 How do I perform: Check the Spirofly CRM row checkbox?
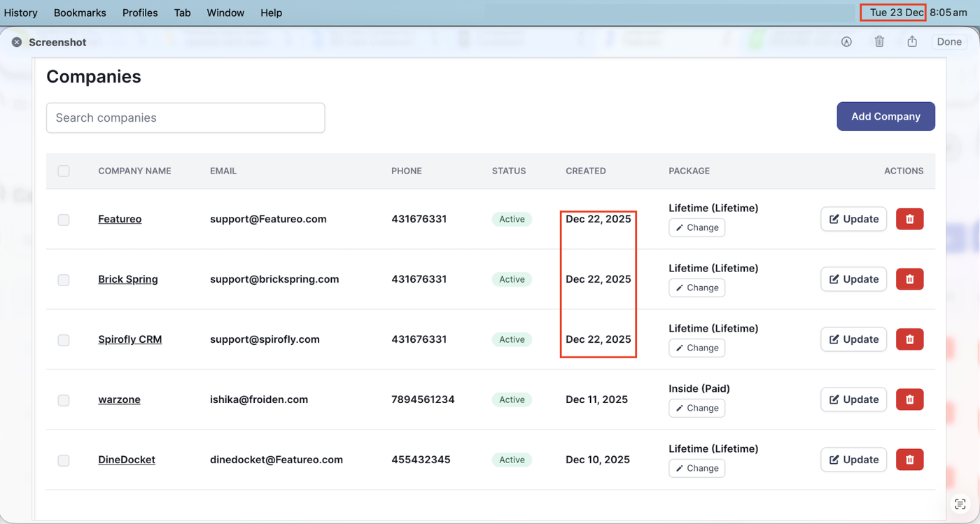pos(64,340)
